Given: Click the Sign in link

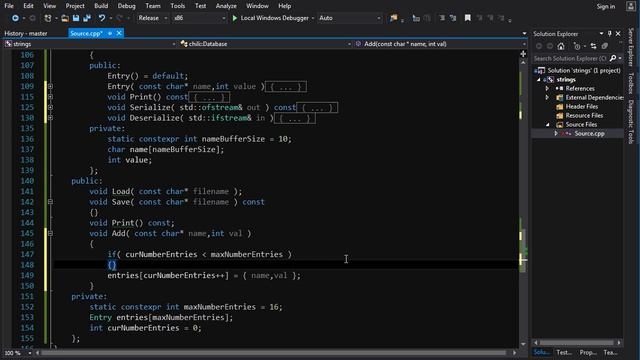Looking at the screenshot, I should tap(606, 6).
